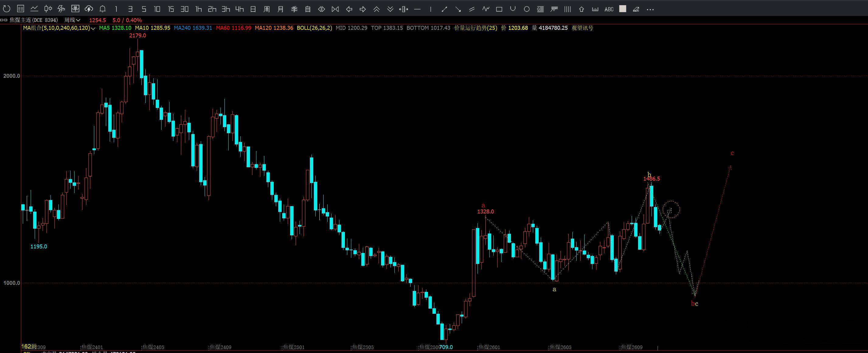The width and height of the screenshot is (868, 353).
Task: Click the MA240 1639.31 value
Action: coord(193,28)
